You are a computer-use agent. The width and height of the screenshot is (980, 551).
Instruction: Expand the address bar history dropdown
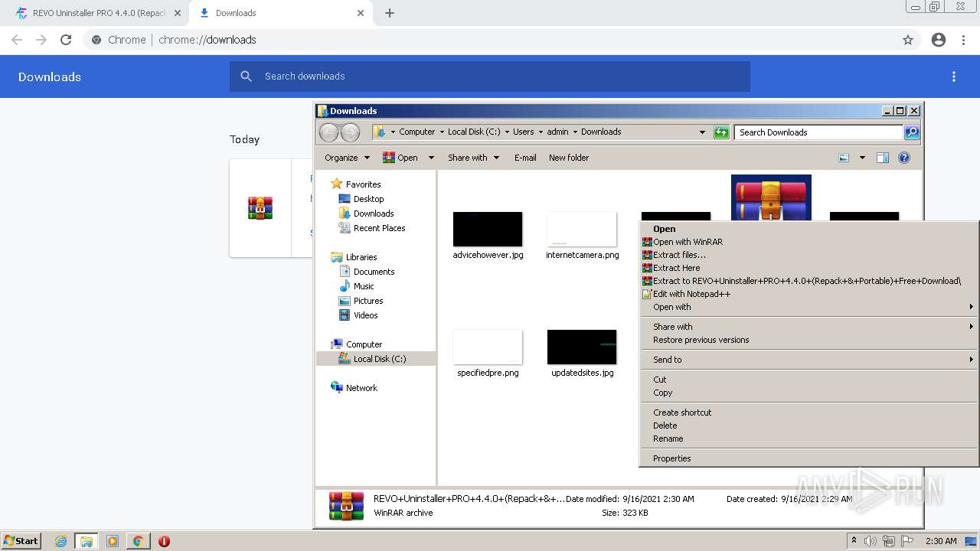pyautogui.click(x=702, y=132)
